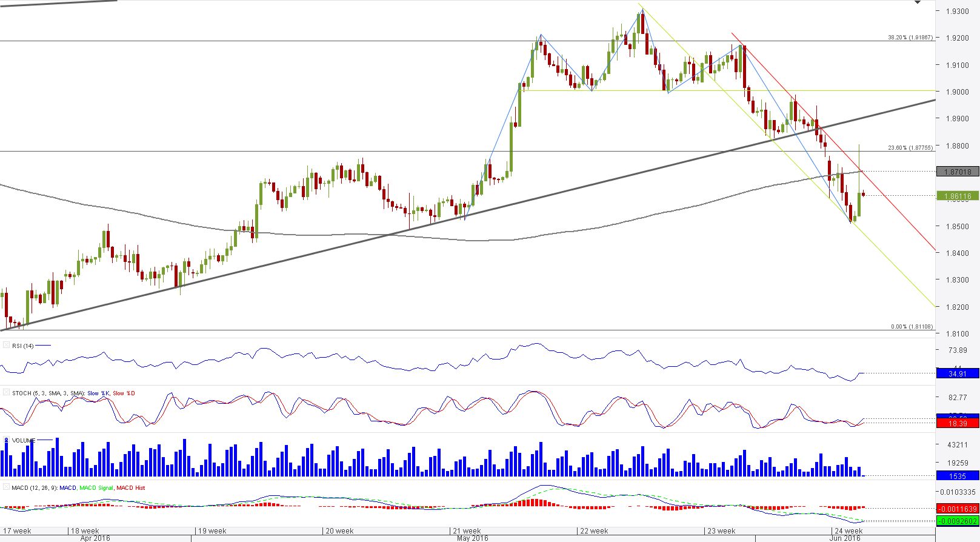This screenshot has width=980, height=542.
Task: Click the 1.8300 price axis value
Action: (958, 280)
